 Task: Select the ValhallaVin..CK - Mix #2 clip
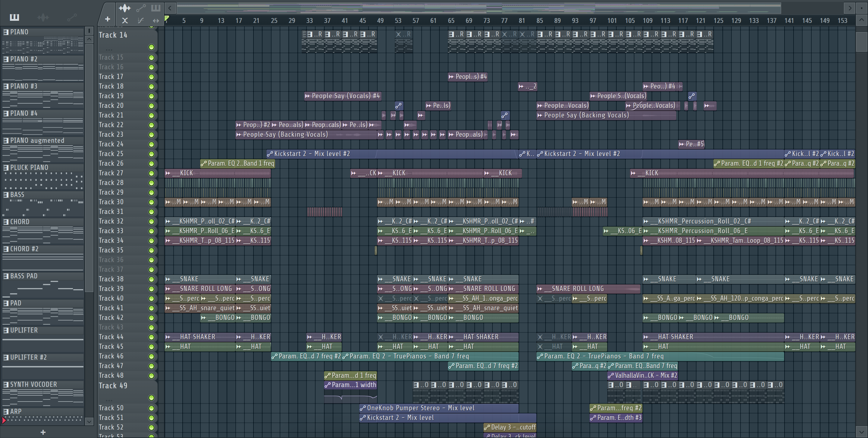[x=642, y=375]
